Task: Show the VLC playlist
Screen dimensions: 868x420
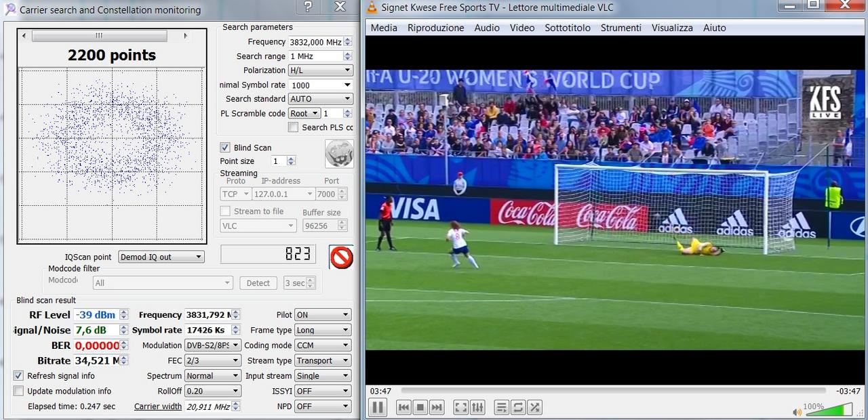Action: (501, 407)
